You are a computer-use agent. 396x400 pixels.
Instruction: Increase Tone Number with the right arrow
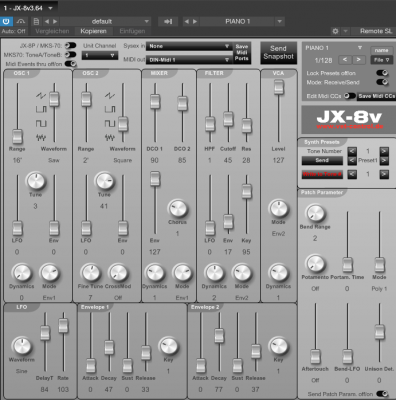(x=384, y=151)
